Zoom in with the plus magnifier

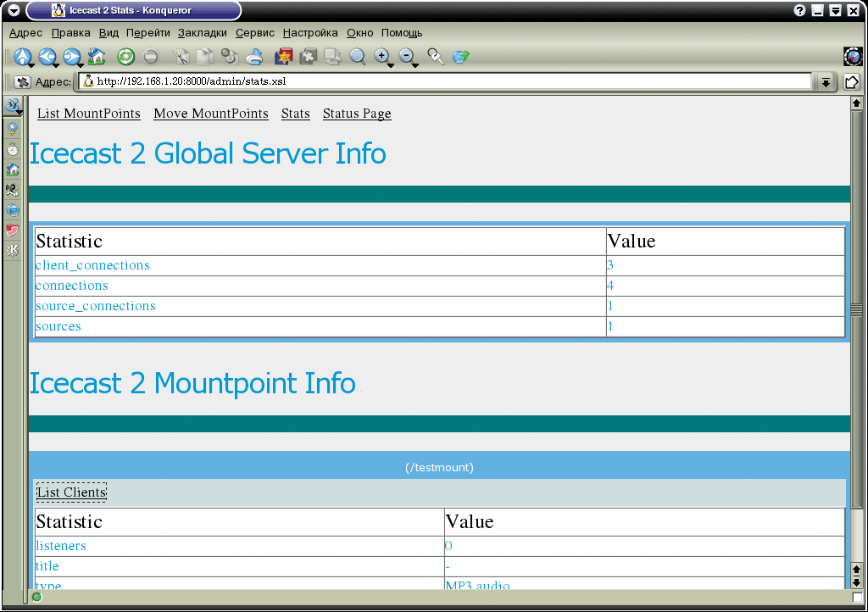point(383,57)
